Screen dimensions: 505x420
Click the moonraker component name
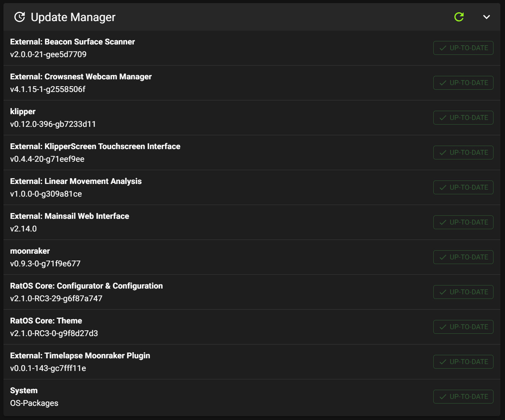(30, 251)
